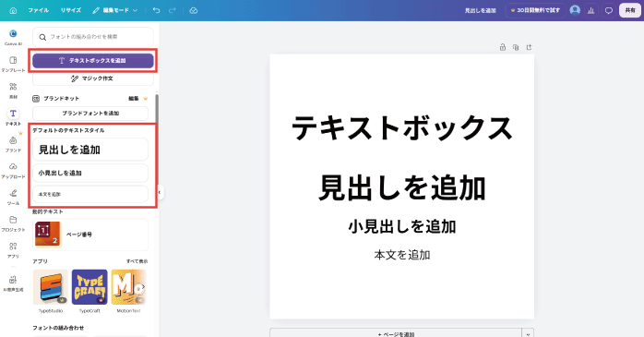
Task: Select the テキストボックス text on canvas
Action: (401, 127)
